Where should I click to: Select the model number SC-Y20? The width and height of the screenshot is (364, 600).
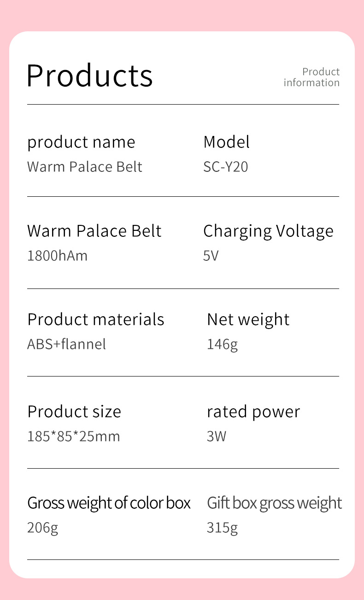(x=226, y=167)
